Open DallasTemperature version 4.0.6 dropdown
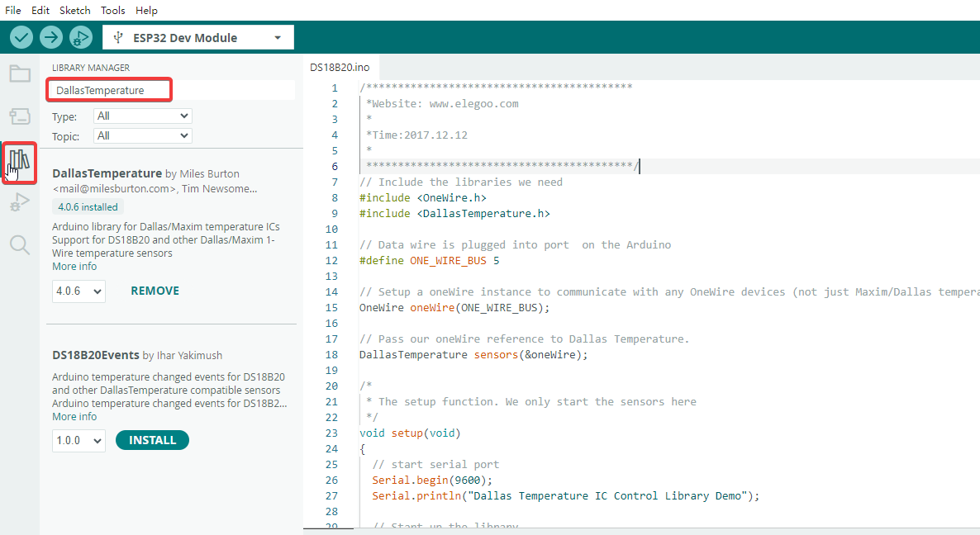Viewport: 980px width, 535px height. 78,291
